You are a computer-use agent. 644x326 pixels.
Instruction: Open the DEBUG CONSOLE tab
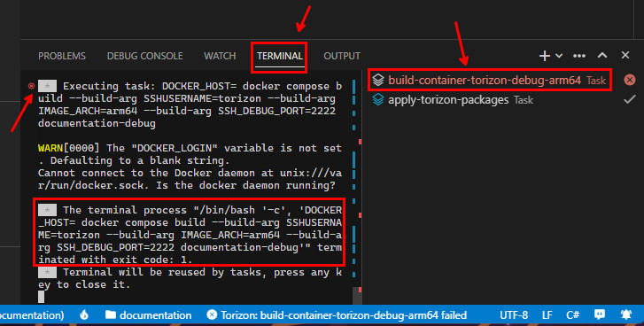[x=144, y=56]
